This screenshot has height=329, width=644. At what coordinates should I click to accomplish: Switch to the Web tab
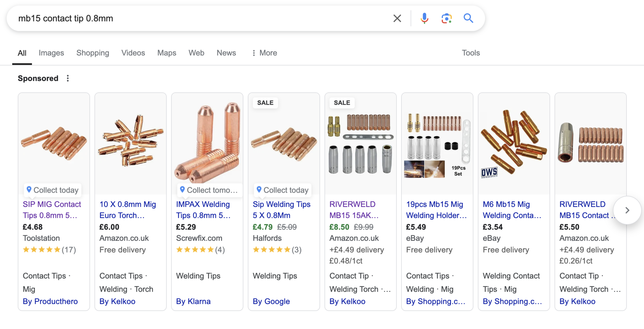196,53
